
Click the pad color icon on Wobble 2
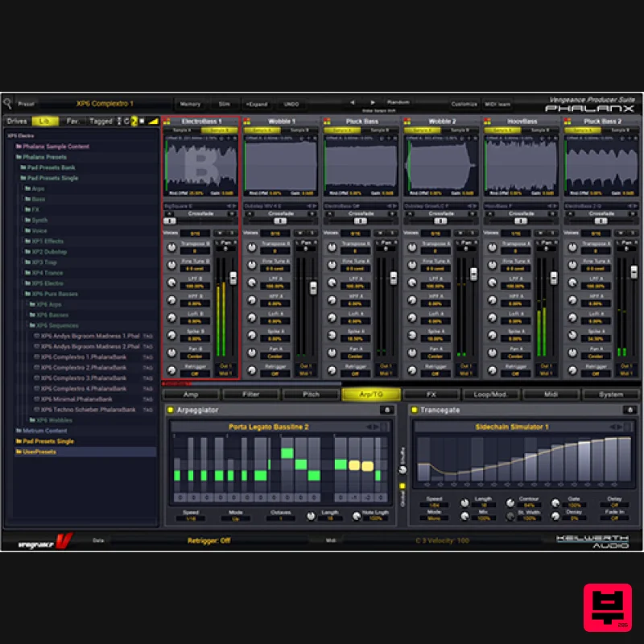(x=408, y=122)
